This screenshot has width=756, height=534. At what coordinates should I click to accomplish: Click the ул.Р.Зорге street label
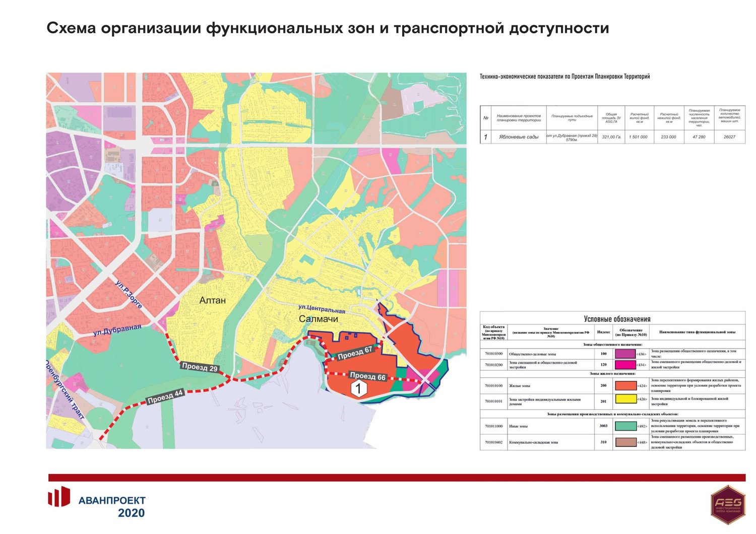[129, 295]
